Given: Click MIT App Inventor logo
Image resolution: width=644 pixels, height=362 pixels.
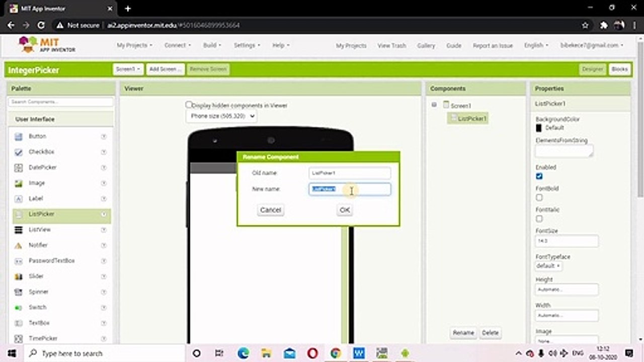Looking at the screenshot, I should [x=47, y=45].
